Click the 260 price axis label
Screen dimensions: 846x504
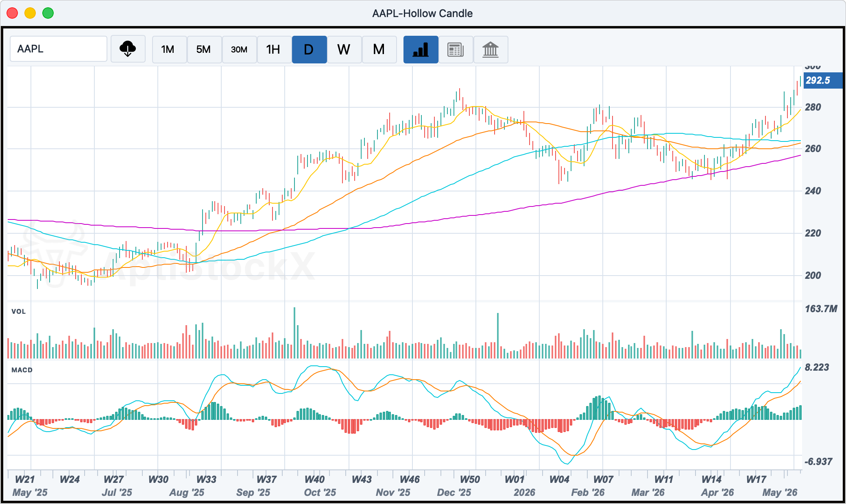(813, 148)
